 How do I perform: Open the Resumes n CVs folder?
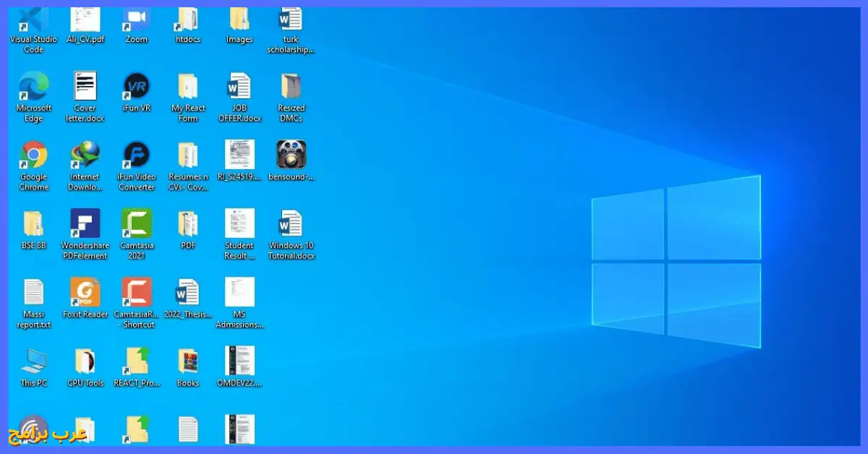click(188, 166)
